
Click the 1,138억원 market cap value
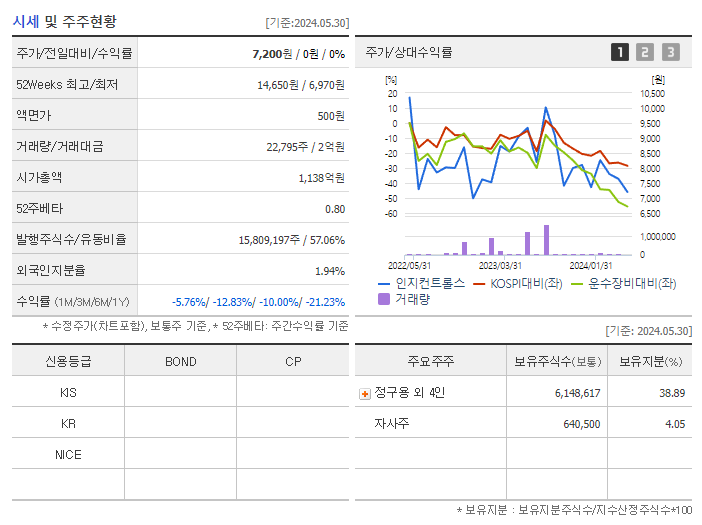321,178
